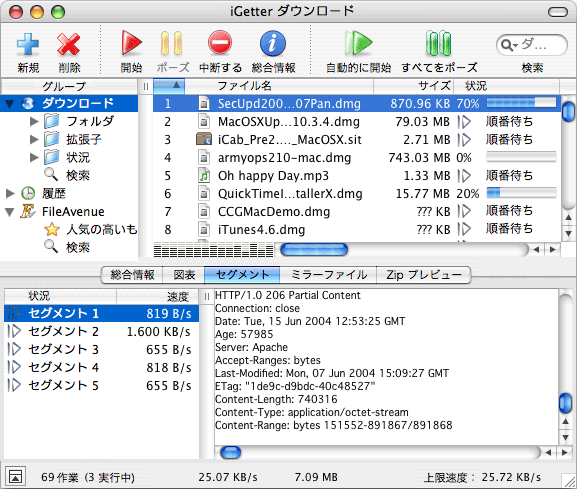Viewport: 577px width, 489px height.
Task: Click the 0% progress bar of armyops210
Action: 521,157
